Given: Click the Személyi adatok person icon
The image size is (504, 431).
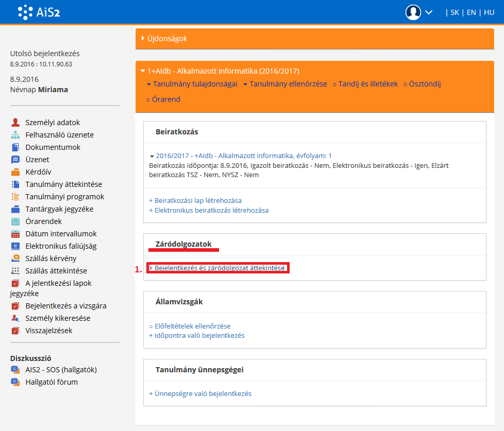Looking at the screenshot, I should click(x=15, y=123).
